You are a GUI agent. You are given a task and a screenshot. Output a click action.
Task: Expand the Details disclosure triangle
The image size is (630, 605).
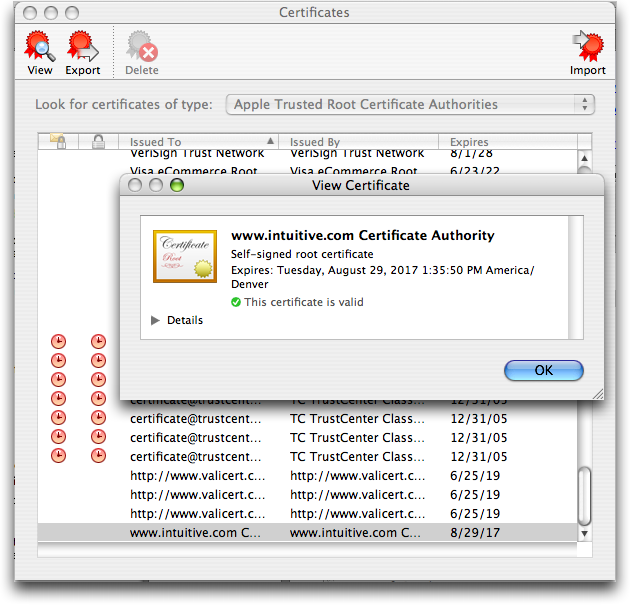tap(155, 320)
